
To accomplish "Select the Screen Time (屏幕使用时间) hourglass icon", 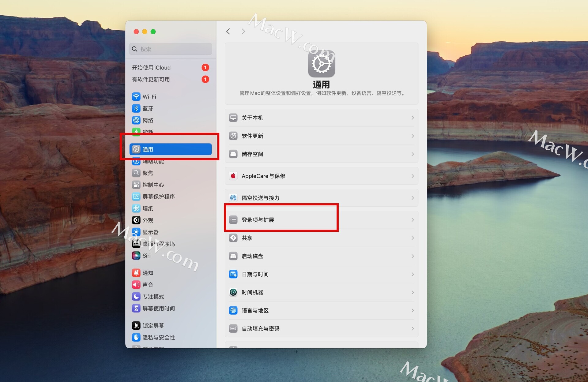I will (x=136, y=308).
